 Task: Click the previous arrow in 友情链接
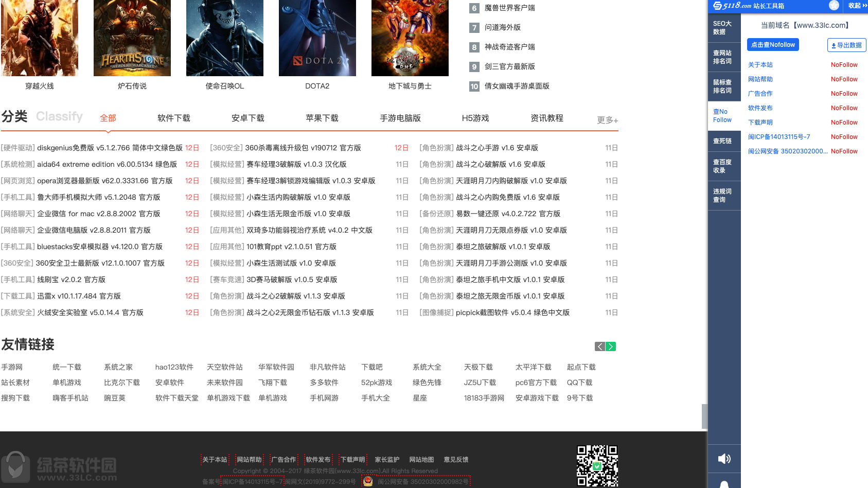(x=600, y=346)
